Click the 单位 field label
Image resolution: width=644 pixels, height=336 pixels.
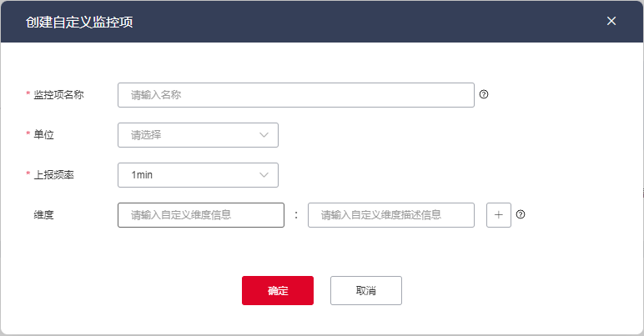point(43,135)
